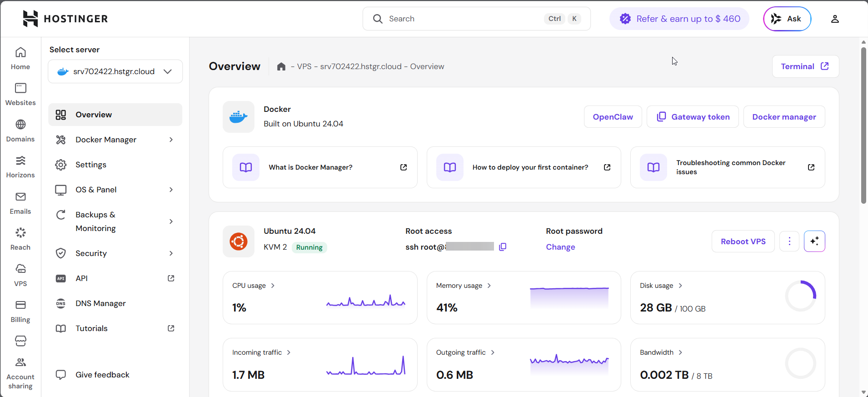
Task: Open API in the sidebar
Action: (115, 278)
